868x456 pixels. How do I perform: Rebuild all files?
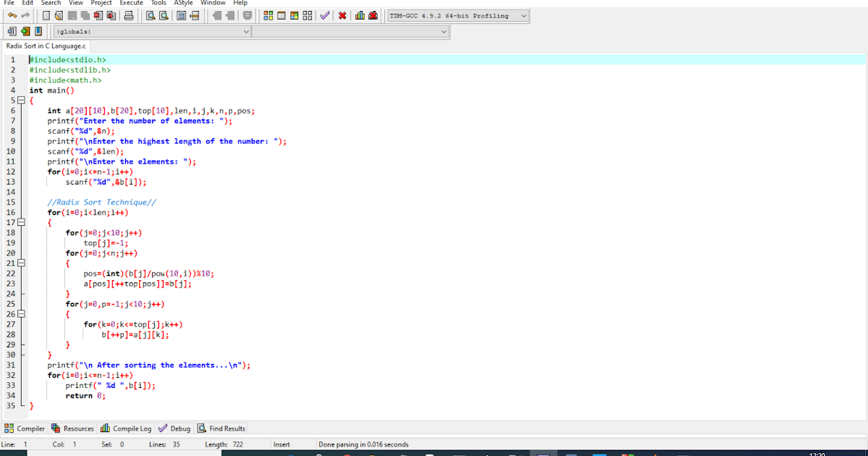(307, 15)
